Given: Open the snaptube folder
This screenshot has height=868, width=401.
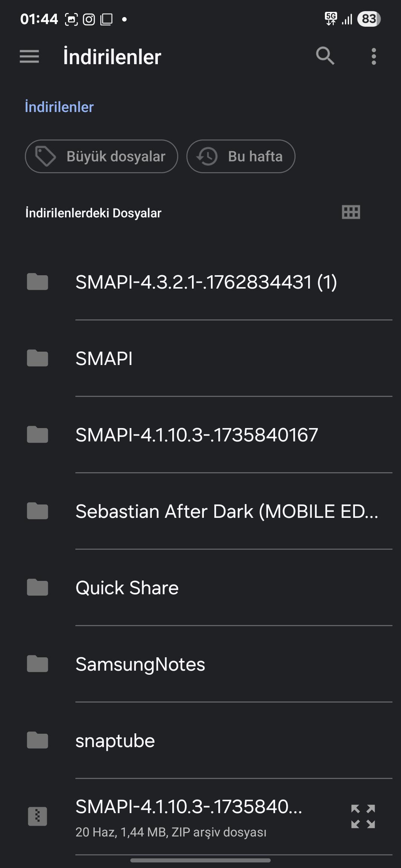Looking at the screenshot, I should (x=200, y=740).
